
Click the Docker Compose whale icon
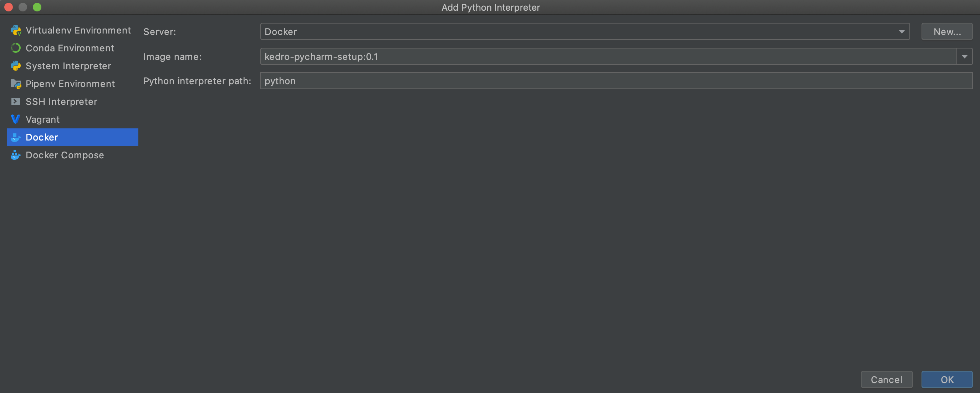point(16,155)
